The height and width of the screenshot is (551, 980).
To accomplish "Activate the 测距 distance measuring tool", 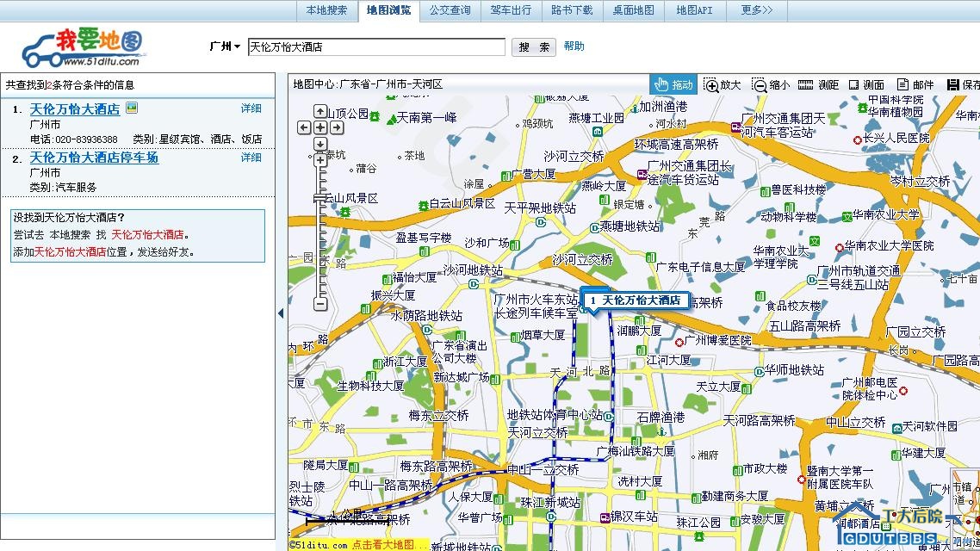I will point(818,84).
